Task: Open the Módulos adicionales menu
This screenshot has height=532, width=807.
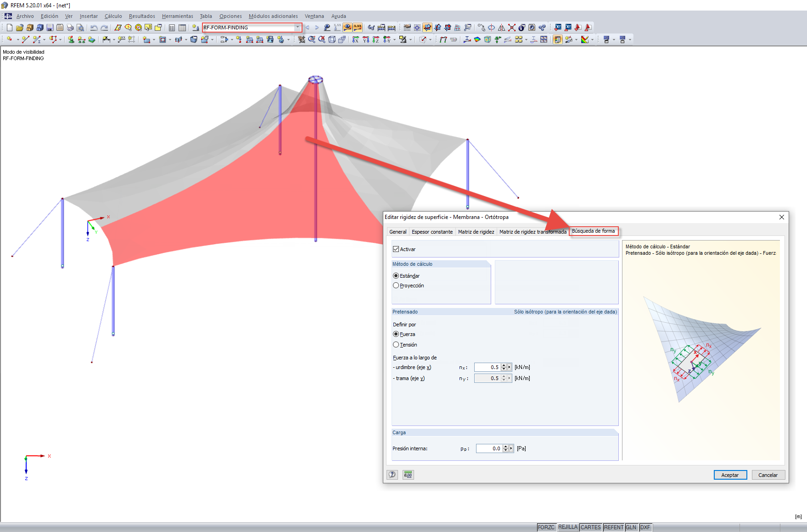Action: [273, 16]
